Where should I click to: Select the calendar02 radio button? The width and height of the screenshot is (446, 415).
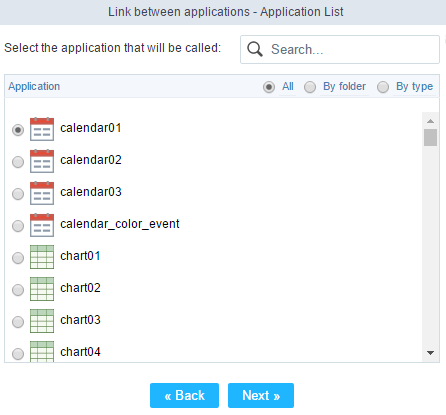(18, 162)
